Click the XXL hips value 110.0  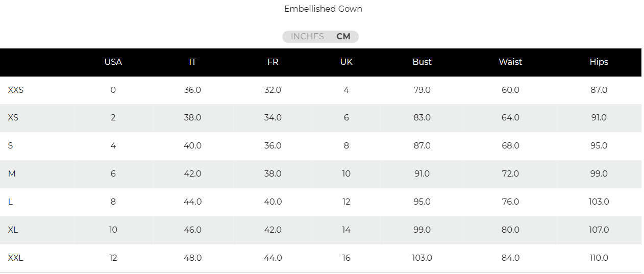click(599, 258)
